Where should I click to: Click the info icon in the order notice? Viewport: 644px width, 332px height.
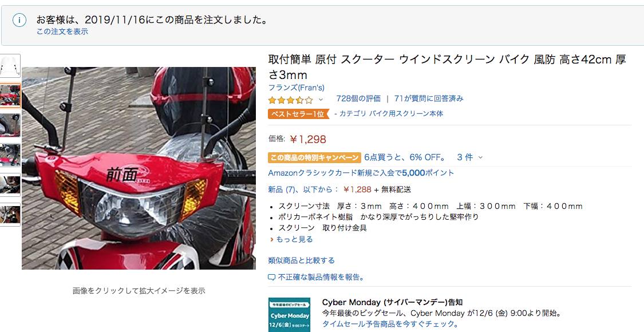[x=19, y=20]
